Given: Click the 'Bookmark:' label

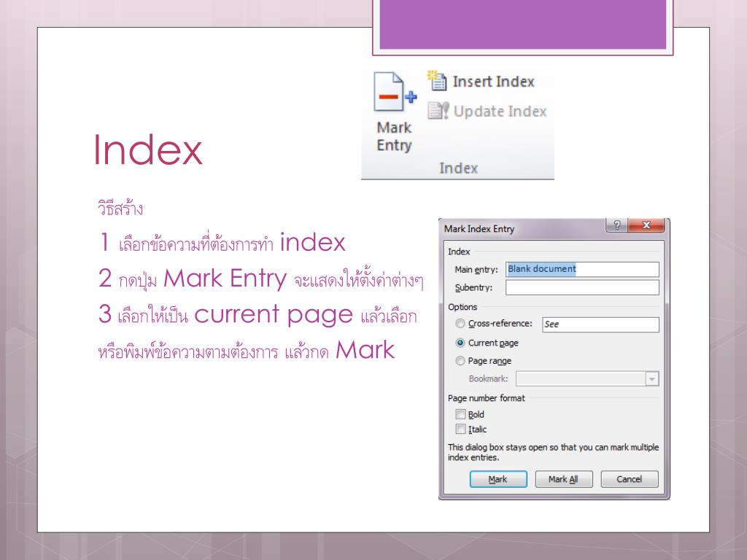Looking at the screenshot, I should (488, 379).
